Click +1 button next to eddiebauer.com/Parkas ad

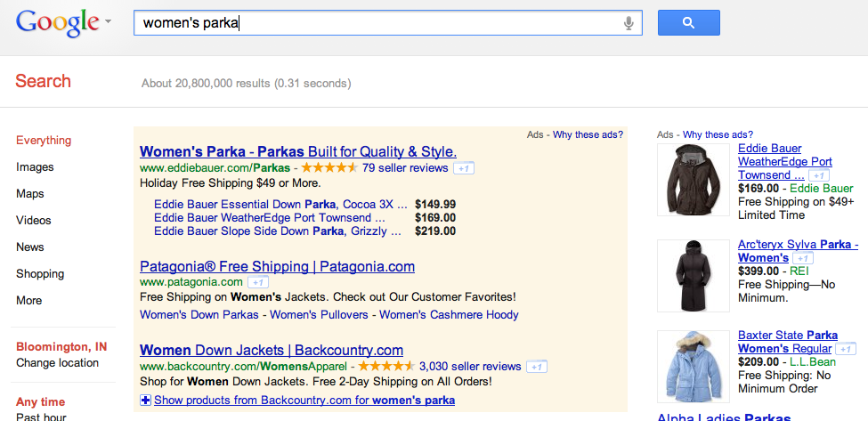coord(464,168)
